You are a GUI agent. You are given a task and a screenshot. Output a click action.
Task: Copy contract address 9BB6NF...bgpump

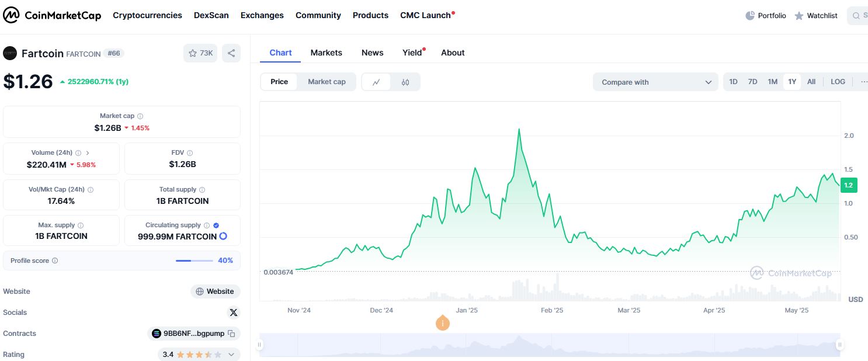pos(231,334)
